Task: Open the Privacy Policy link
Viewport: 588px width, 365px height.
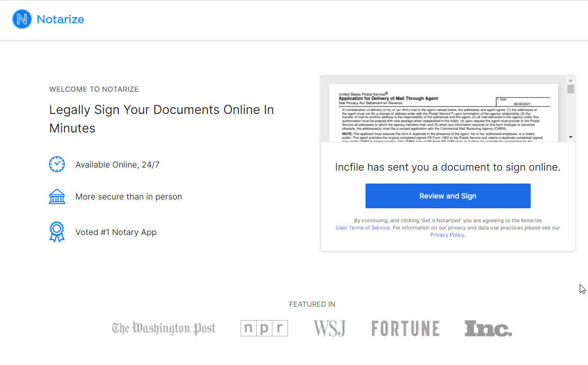Action: pos(447,235)
